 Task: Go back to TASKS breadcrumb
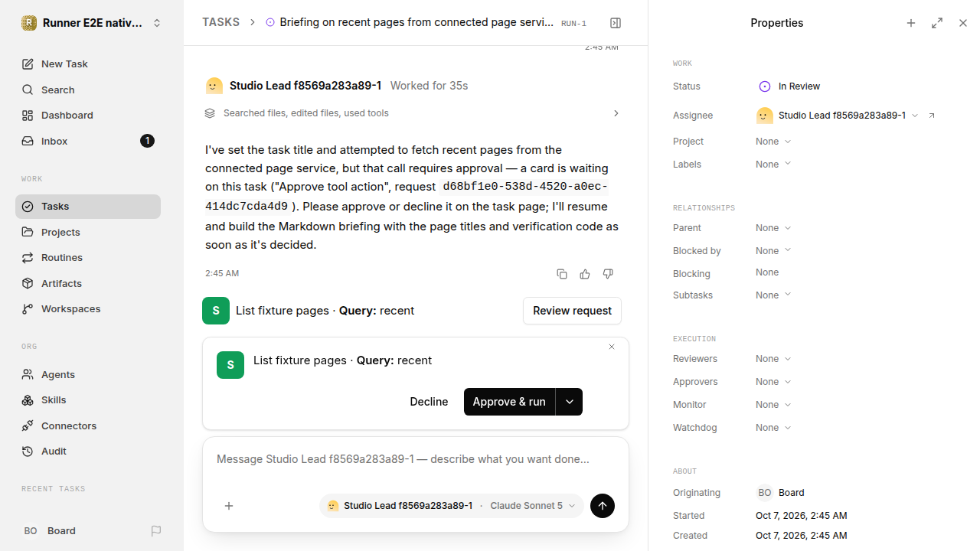coord(221,23)
